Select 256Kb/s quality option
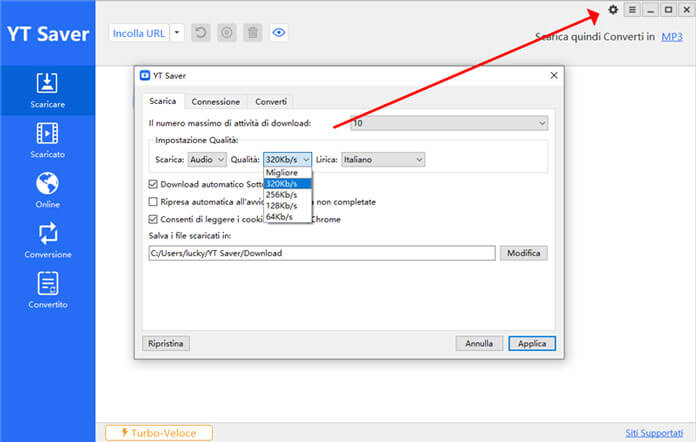The height and width of the screenshot is (442, 696). click(288, 195)
